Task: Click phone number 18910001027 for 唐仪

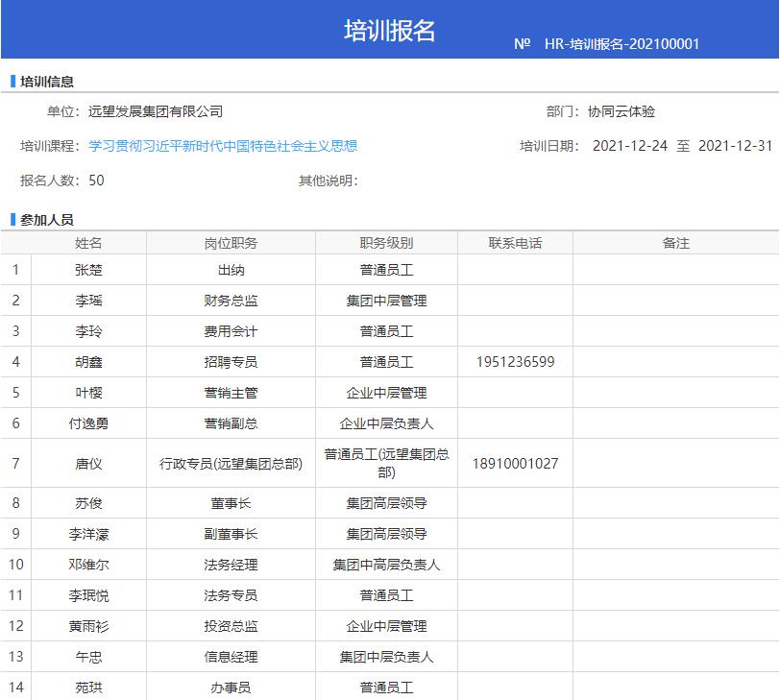Action: (x=515, y=464)
